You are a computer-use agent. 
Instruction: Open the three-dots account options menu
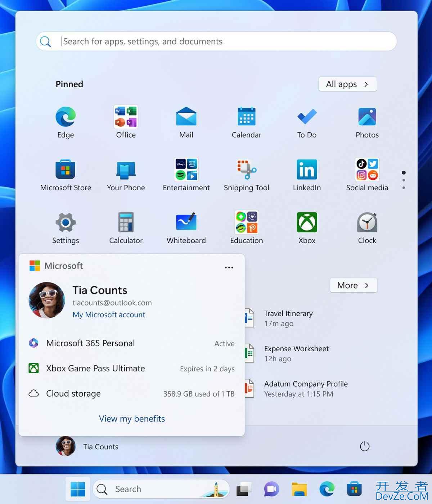[x=229, y=267]
